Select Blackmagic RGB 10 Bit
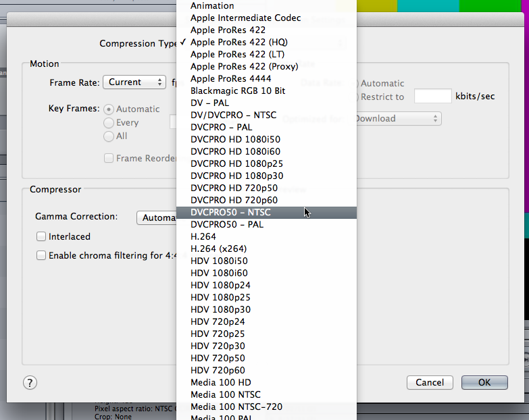Viewport: 529px width, 420px height. (x=266, y=90)
